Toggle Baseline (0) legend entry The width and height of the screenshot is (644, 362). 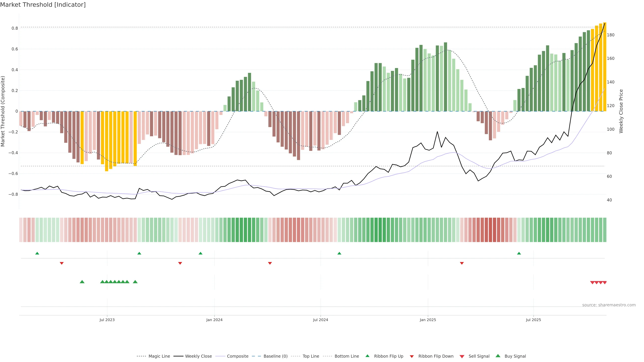click(276, 356)
